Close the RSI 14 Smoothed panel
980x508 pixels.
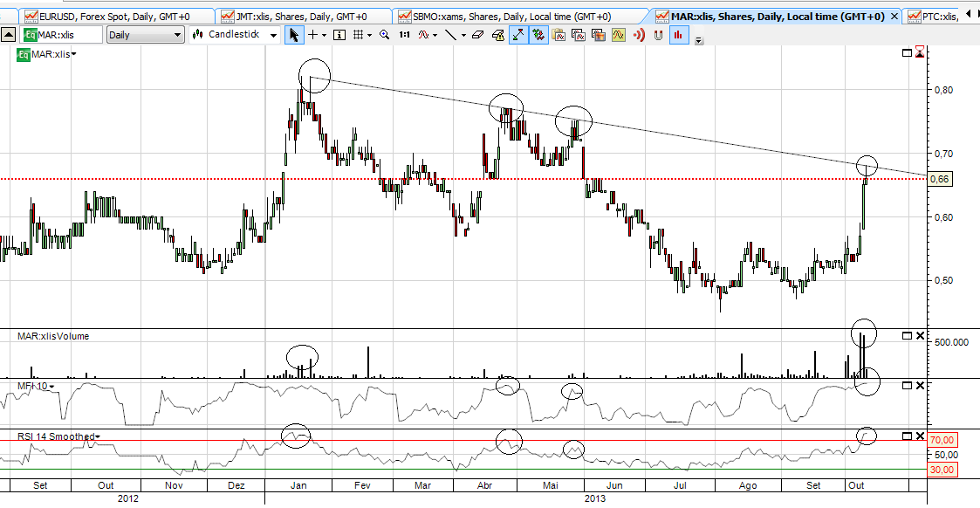[920, 436]
